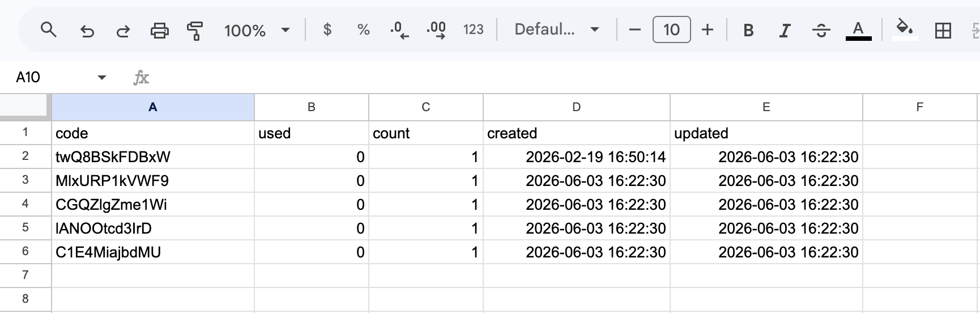
Task: Select the 'updated' header cell
Action: [x=766, y=133]
